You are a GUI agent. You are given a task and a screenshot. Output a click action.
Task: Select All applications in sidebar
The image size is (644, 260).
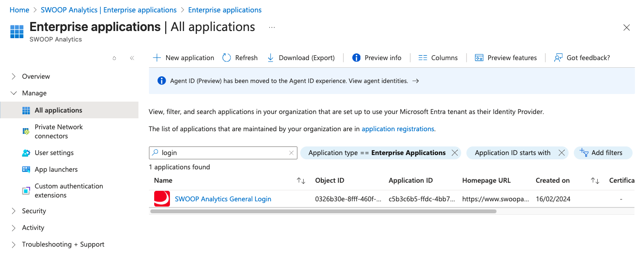point(69,110)
